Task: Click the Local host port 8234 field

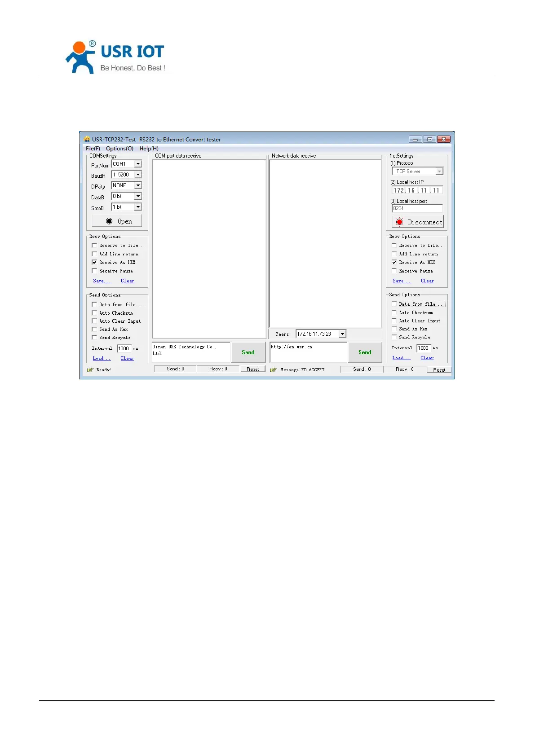Action: pos(417,208)
